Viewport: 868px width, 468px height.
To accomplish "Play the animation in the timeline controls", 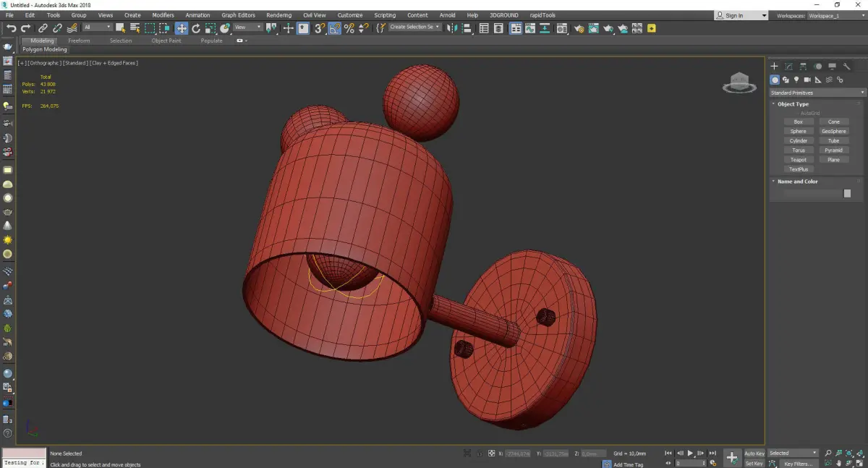I will pos(690,454).
